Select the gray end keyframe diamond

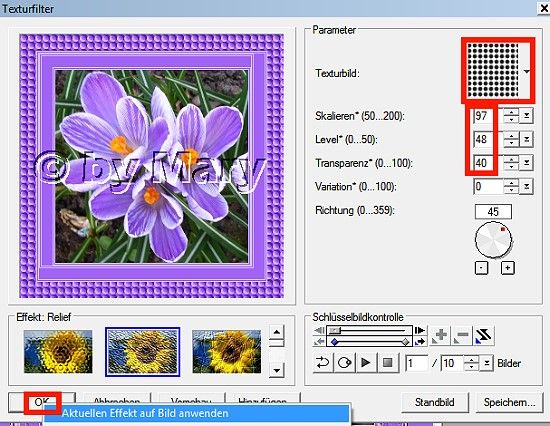405,341
